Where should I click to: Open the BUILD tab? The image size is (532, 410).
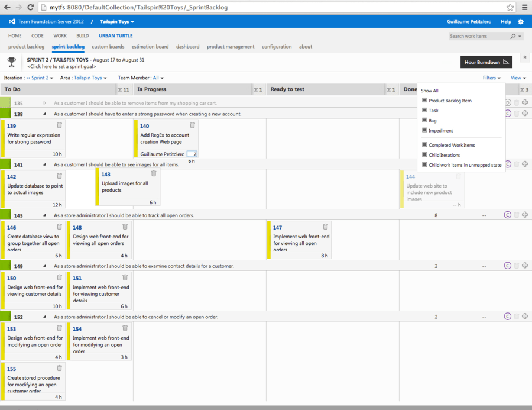pos(82,35)
